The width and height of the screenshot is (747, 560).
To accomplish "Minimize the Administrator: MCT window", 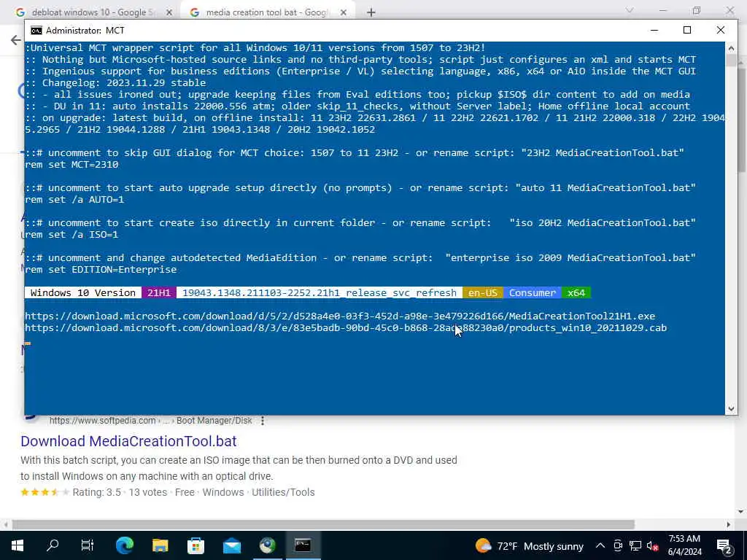I will [x=654, y=31].
